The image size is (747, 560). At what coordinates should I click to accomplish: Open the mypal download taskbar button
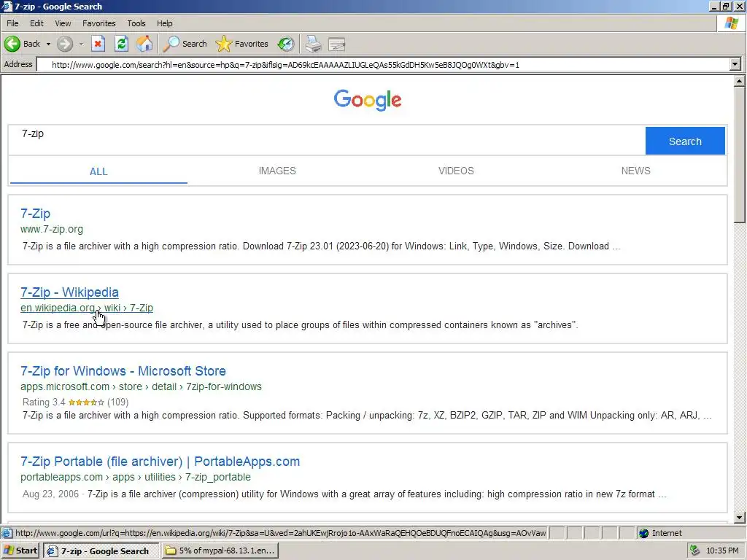(x=220, y=551)
